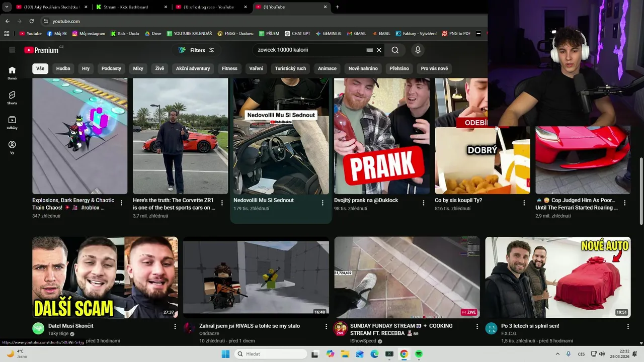The height and width of the screenshot is (362, 644).
Task: Open the Taky Bige channel link
Action: coord(58,333)
